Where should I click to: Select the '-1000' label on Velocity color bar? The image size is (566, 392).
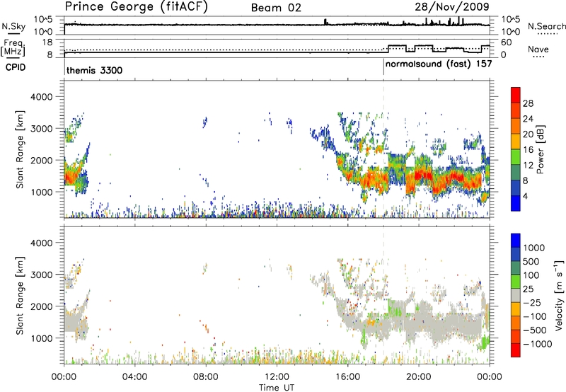[x=538, y=344]
